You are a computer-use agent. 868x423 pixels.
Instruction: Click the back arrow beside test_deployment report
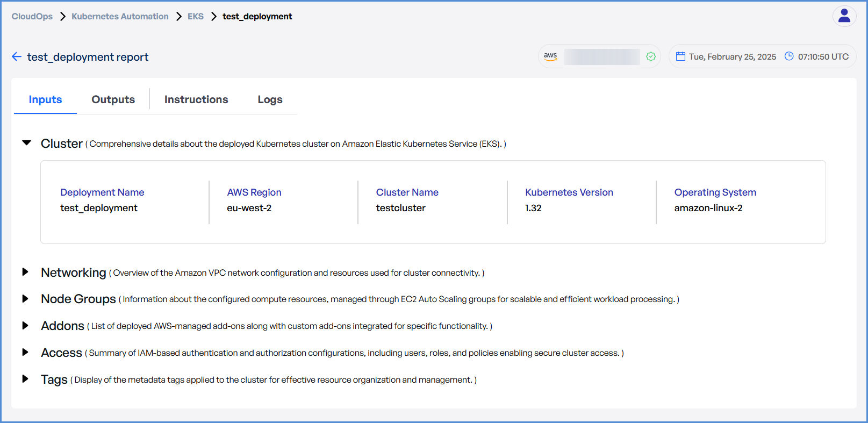coord(17,57)
